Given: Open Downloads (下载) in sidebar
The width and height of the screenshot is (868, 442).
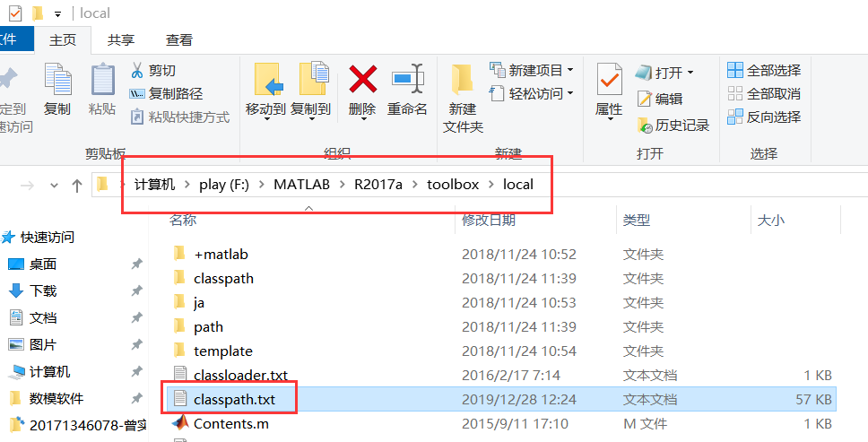Looking at the screenshot, I should (x=32, y=291).
